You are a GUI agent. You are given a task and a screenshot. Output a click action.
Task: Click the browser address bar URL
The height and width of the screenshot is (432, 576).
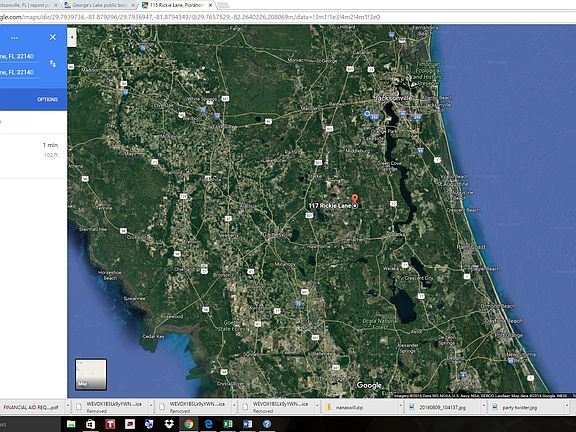(190, 17)
